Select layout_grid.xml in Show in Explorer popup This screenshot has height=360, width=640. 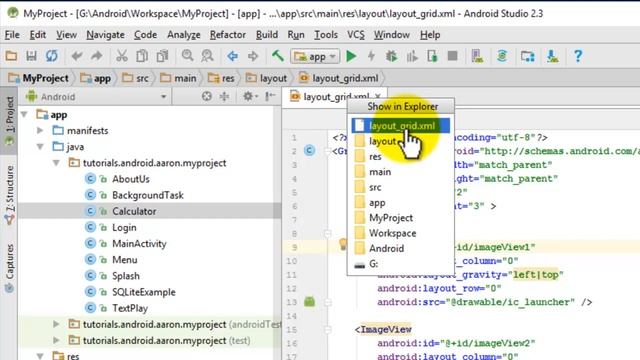400,126
